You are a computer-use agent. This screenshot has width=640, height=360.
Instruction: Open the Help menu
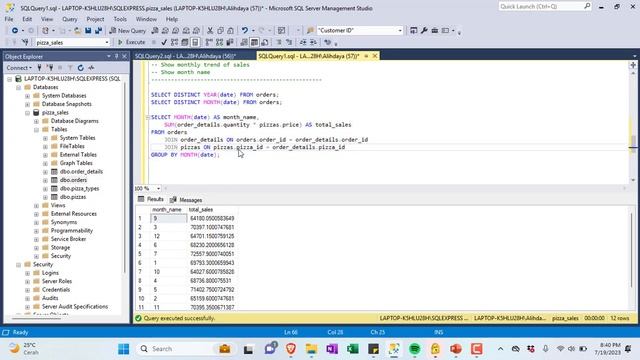[172, 19]
